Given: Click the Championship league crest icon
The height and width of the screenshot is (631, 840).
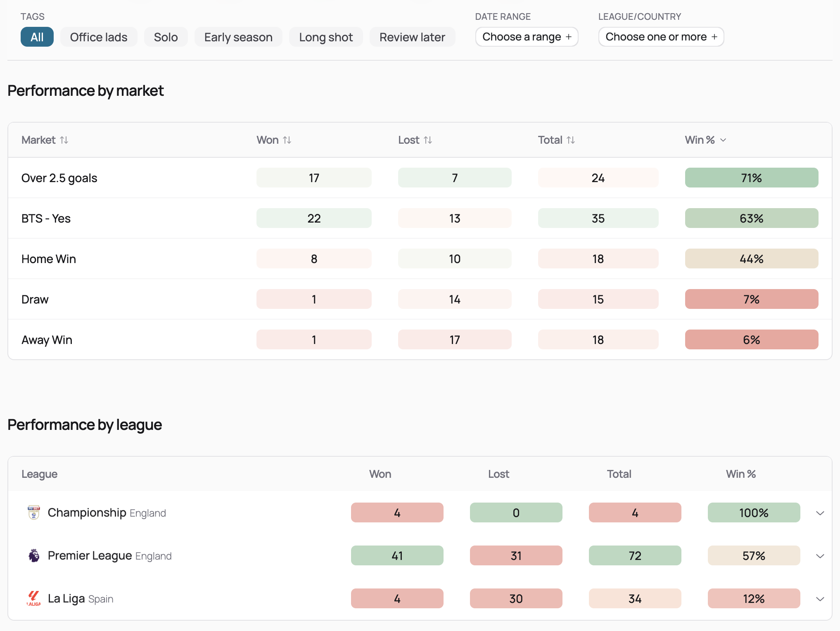Looking at the screenshot, I should (x=34, y=512).
